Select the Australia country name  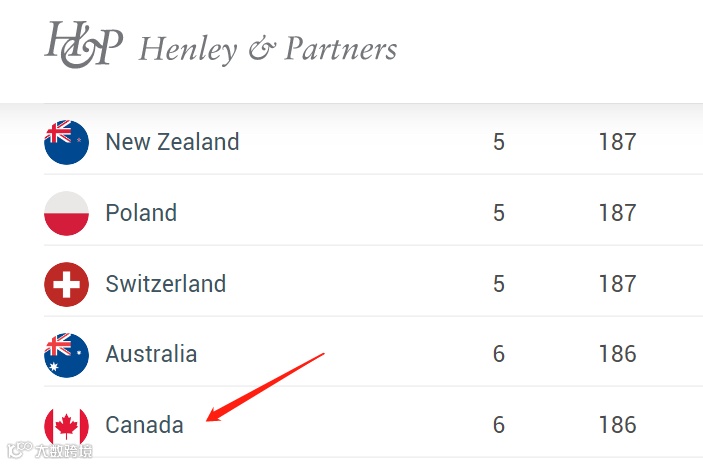pos(152,354)
